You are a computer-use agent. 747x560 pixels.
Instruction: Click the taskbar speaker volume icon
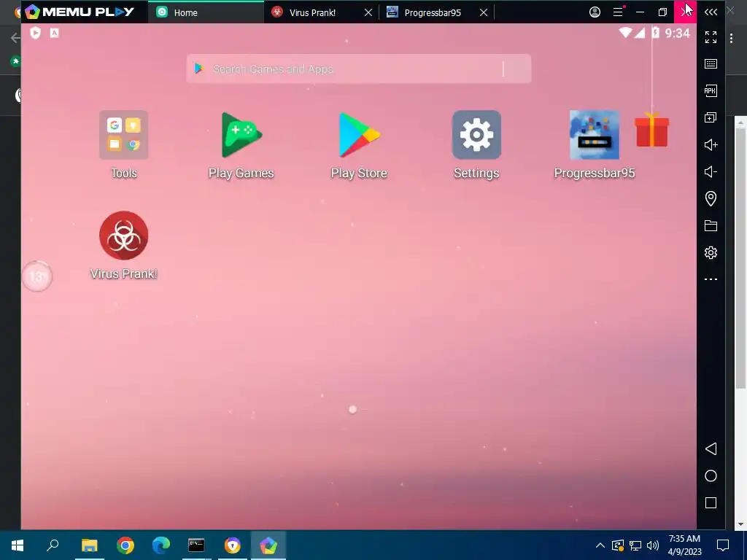coord(653,545)
